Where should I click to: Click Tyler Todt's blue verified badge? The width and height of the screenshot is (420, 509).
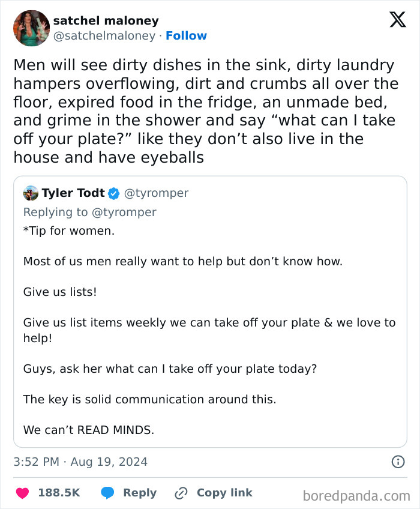tap(115, 193)
